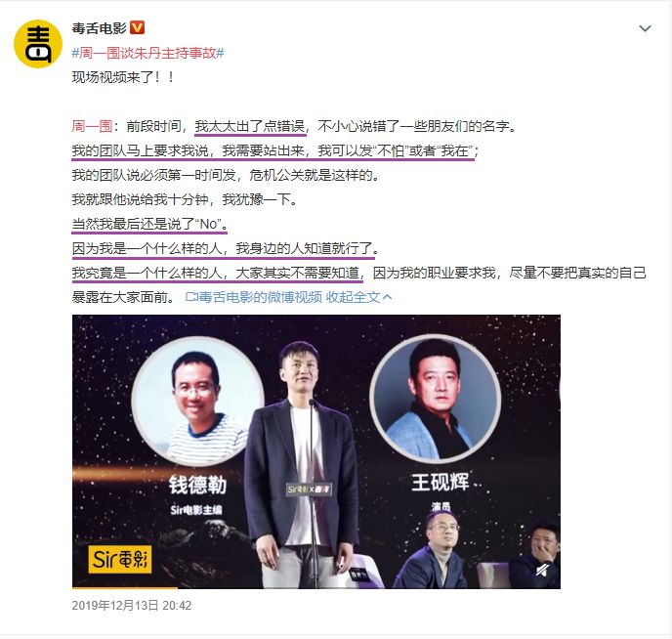Unmute the video via speaker icon
Screen dimensions: 672x639
pyautogui.click(x=542, y=571)
